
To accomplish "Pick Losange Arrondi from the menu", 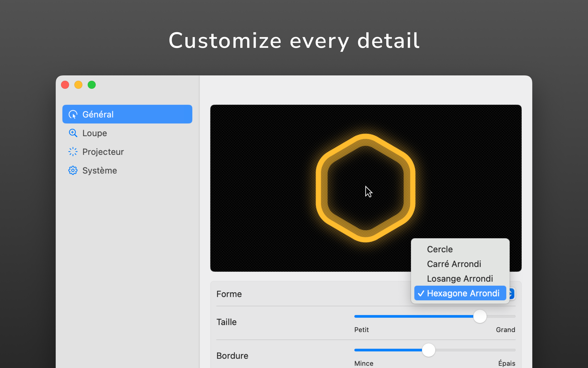I will pos(460,279).
